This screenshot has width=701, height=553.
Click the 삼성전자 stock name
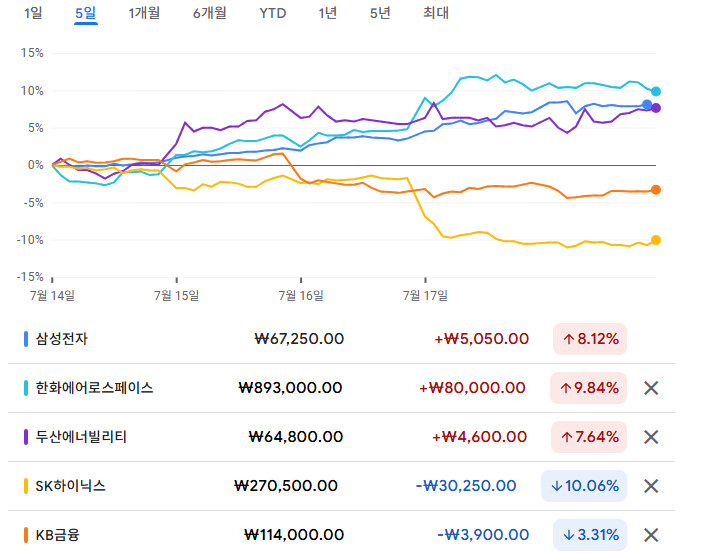61,339
